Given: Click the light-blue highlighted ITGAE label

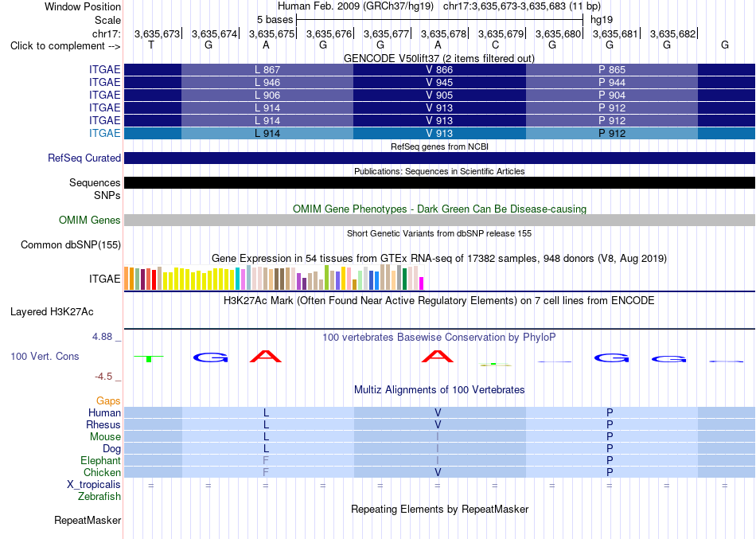Looking at the screenshot, I should tap(104, 133).
